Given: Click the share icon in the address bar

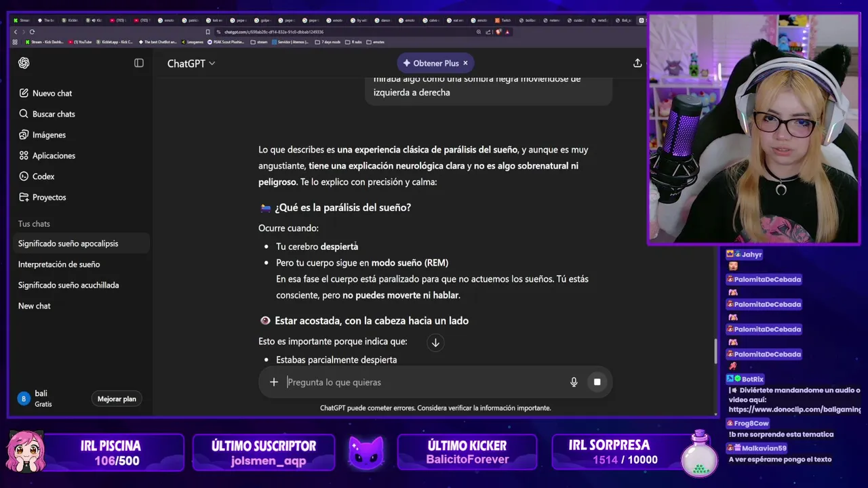Looking at the screenshot, I should click(488, 32).
